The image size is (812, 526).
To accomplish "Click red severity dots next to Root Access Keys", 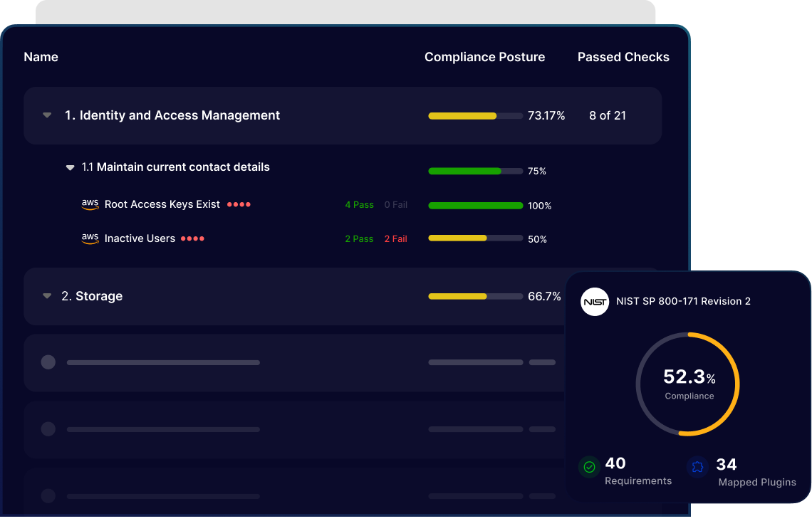I will point(239,205).
